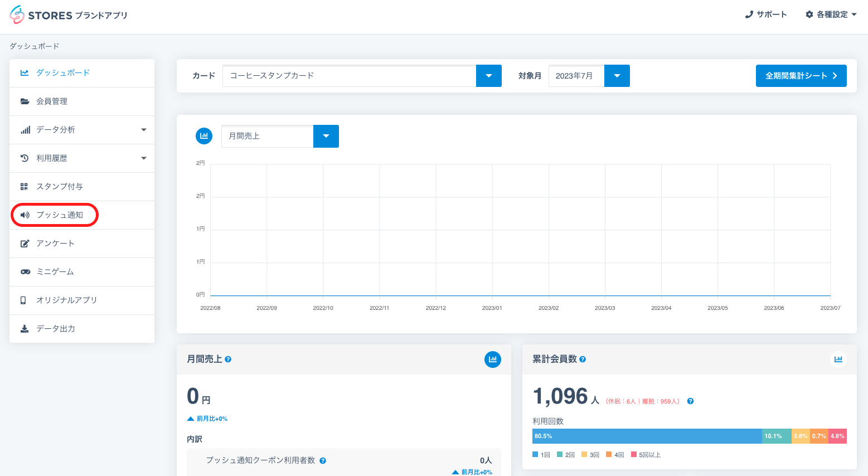
Task: Click help icon beside プッシュ通知クーポン利用者数
Action: [x=323, y=461]
